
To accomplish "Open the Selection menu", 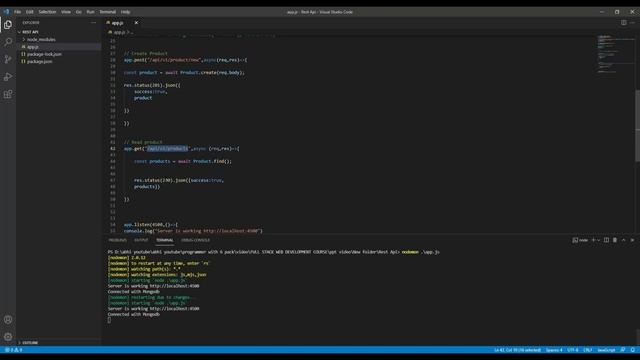I will point(47,12).
